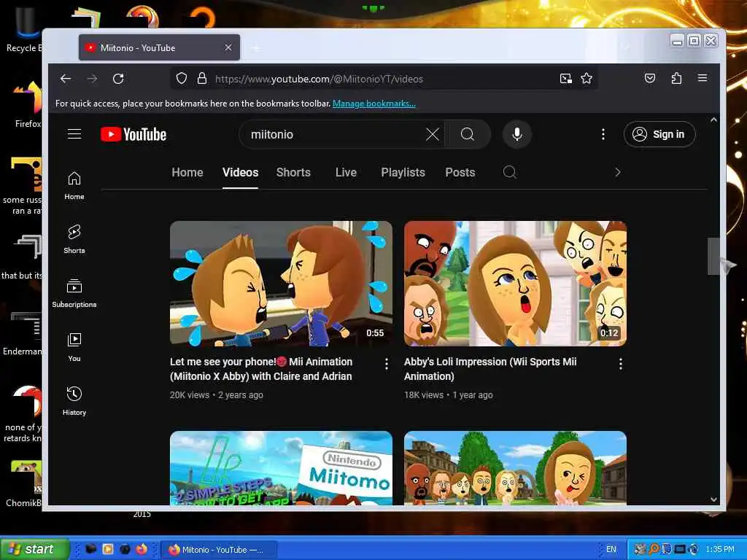
Task: Click the 1:35 PM system clock
Action: [x=720, y=549]
